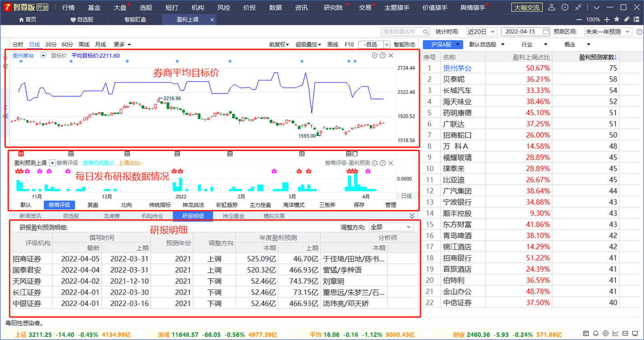Click the 大咖交流 button

[x=527, y=8]
